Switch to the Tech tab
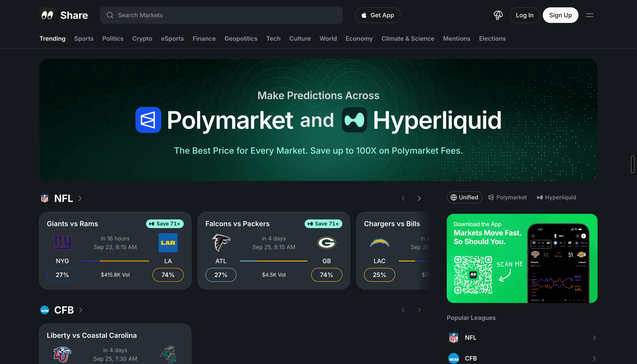The width and height of the screenshot is (637, 364). coord(273,39)
